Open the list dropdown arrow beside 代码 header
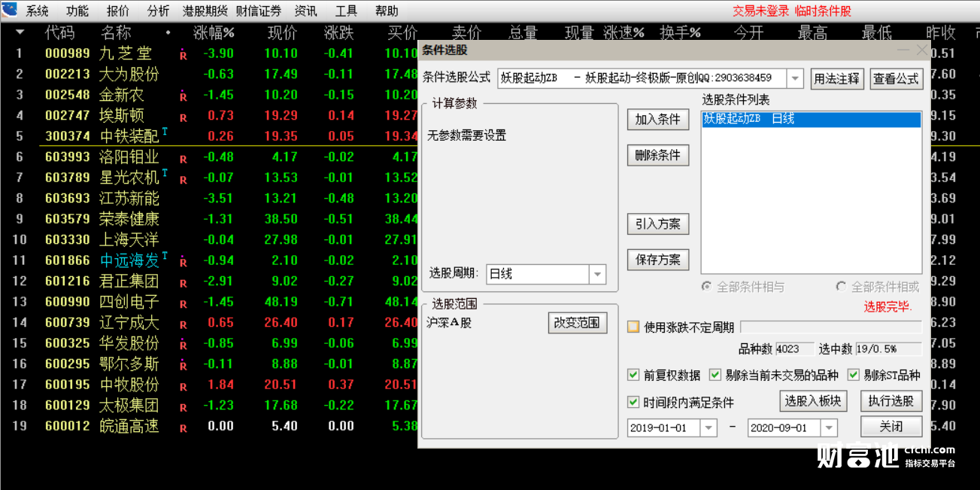The image size is (980, 490). 20,32
